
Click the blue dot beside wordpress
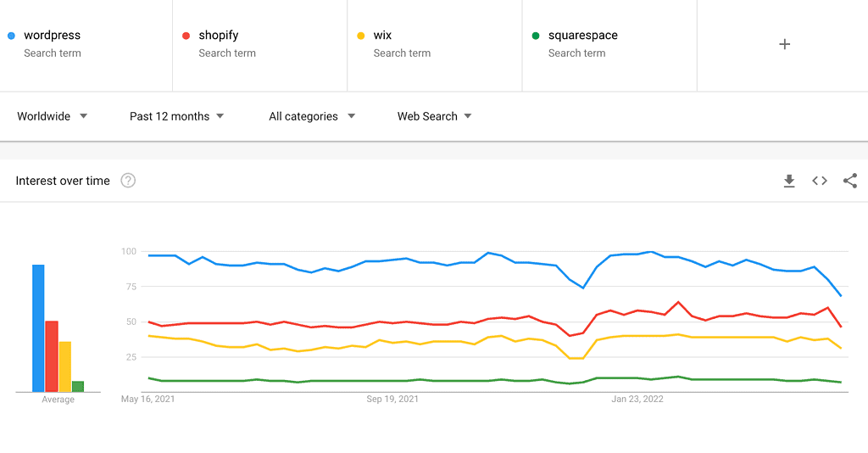click(11, 36)
